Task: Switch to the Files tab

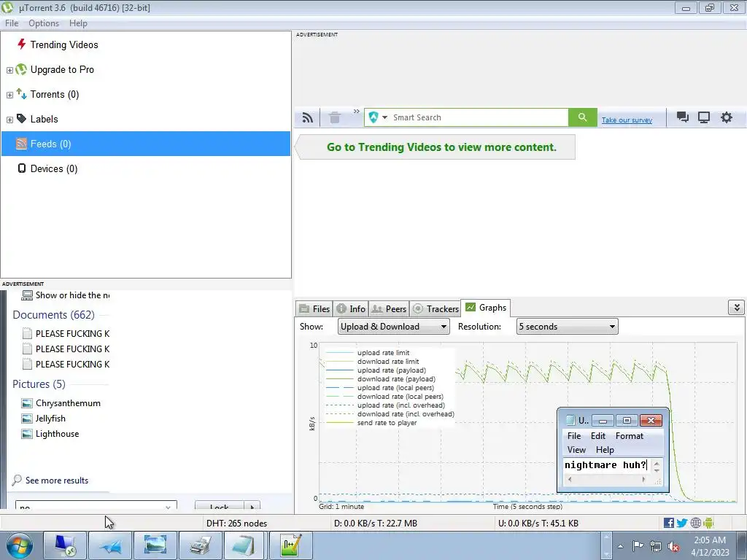Action: (314, 308)
